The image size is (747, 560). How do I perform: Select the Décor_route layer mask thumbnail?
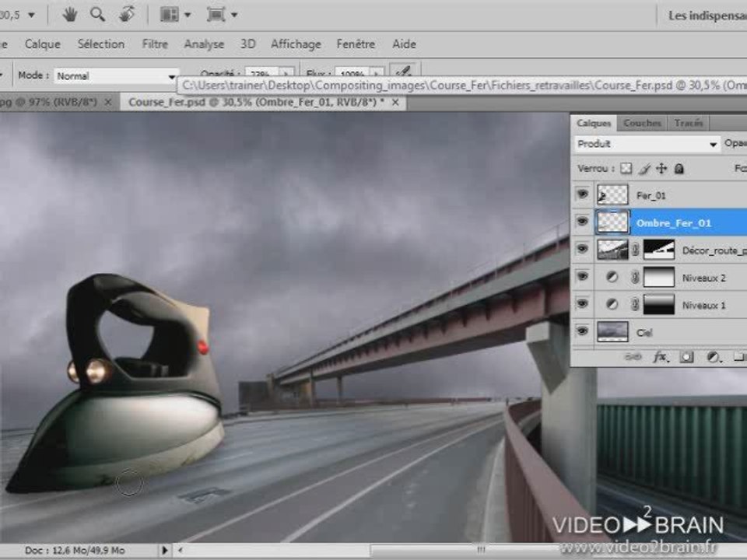pos(659,250)
